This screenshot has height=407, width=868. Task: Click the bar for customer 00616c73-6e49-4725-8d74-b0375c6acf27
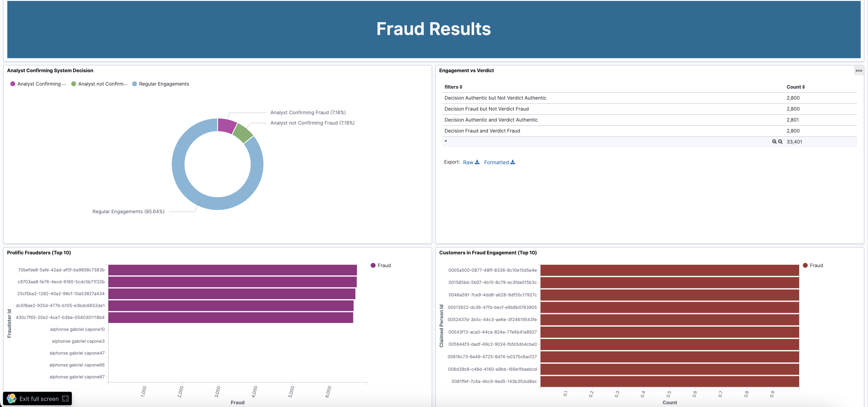click(670, 357)
